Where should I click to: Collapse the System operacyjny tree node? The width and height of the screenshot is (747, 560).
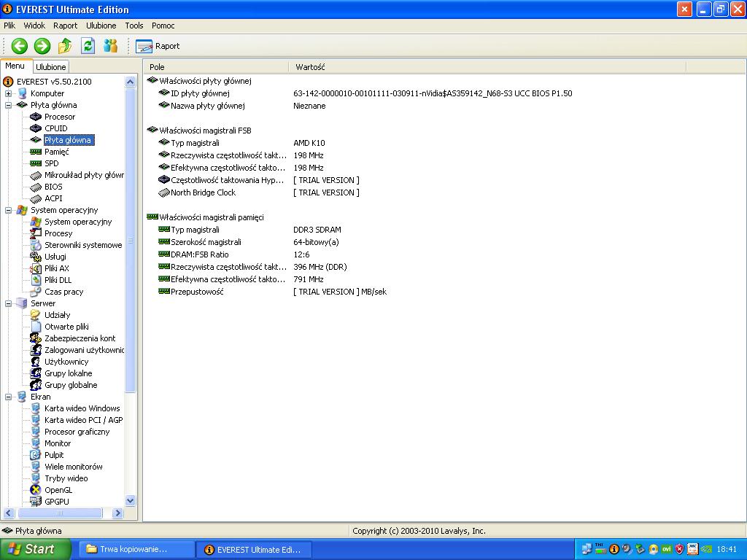pyautogui.click(x=9, y=211)
